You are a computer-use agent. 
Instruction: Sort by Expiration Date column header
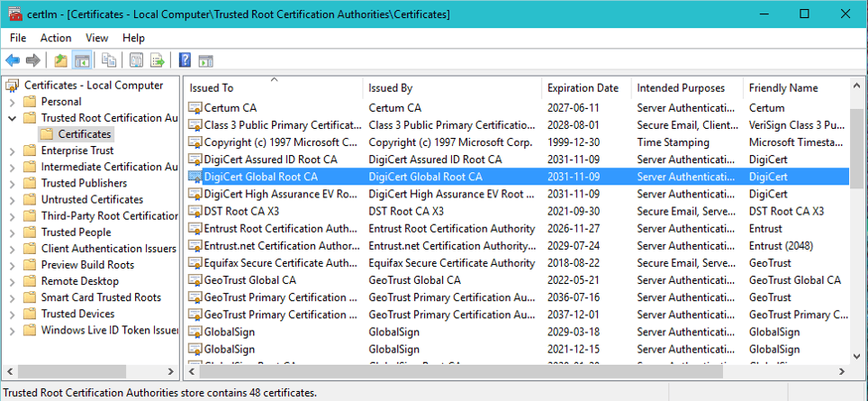click(x=587, y=88)
